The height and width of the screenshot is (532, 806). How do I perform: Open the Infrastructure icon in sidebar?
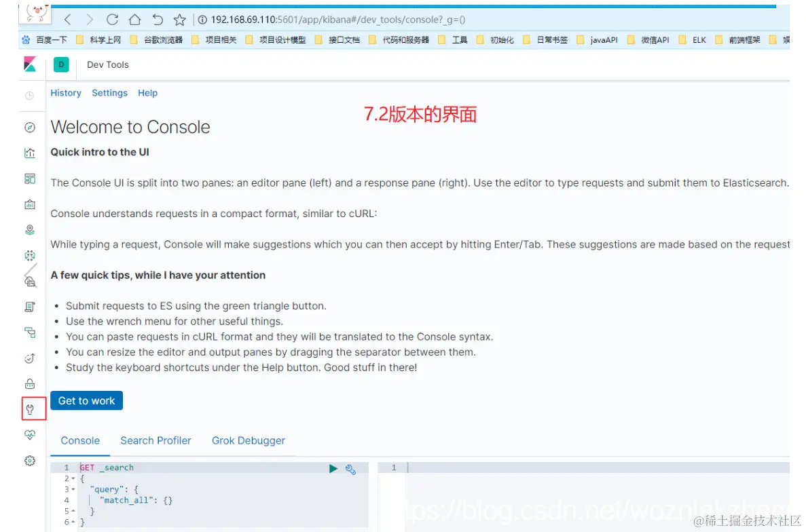[x=30, y=281]
